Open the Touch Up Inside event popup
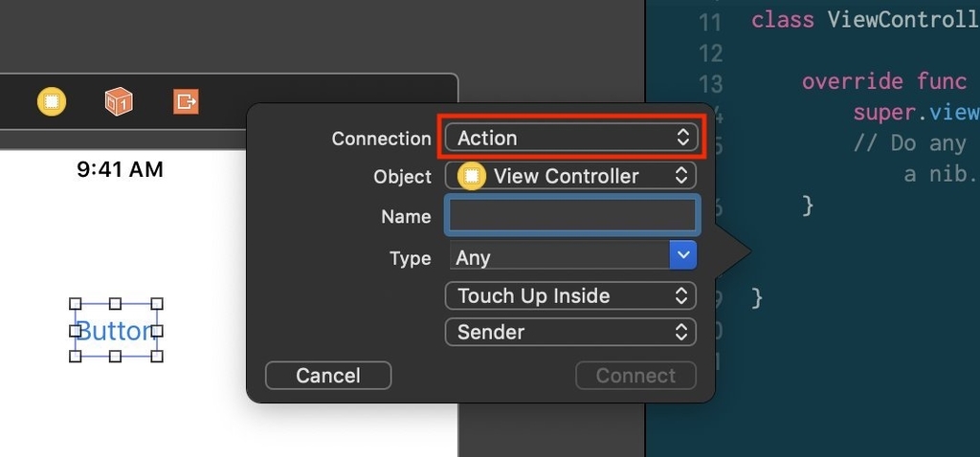 (570, 296)
